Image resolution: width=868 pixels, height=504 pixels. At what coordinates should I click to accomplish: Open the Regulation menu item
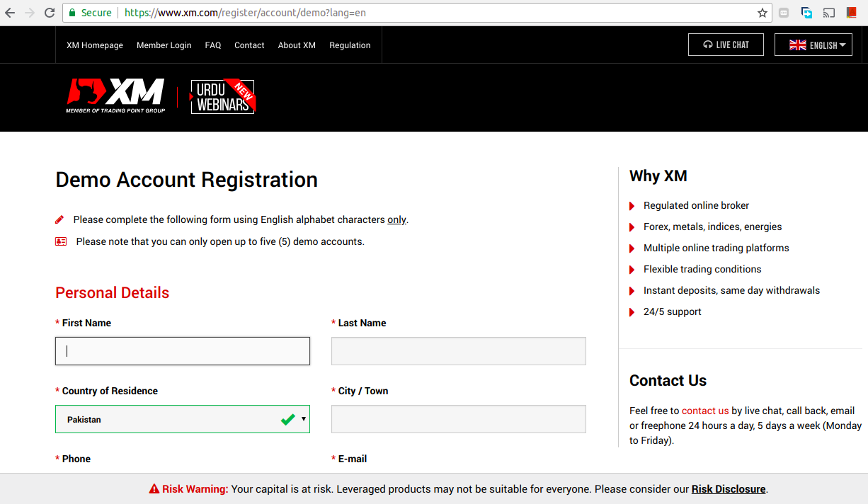[x=350, y=45]
